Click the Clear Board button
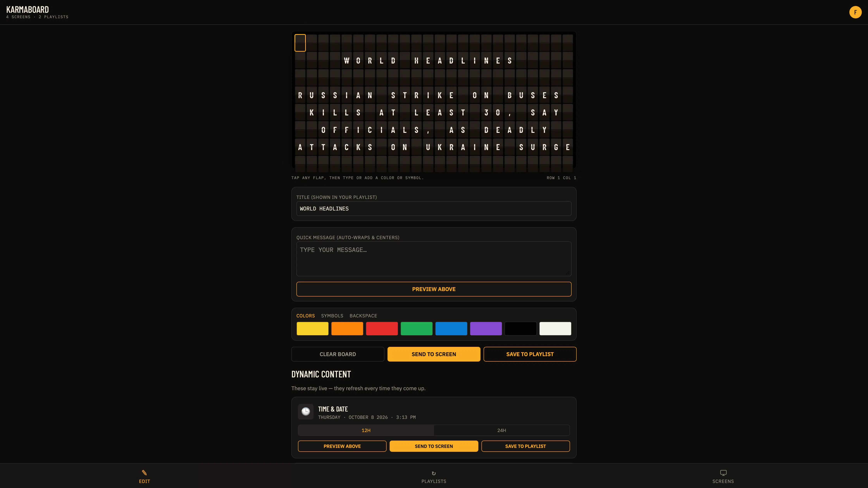The image size is (868, 488). click(338, 354)
